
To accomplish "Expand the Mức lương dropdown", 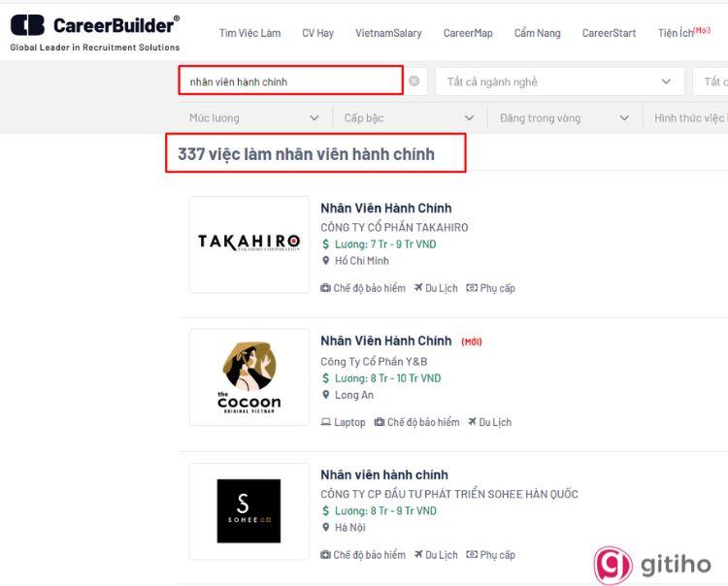I will (254, 117).
